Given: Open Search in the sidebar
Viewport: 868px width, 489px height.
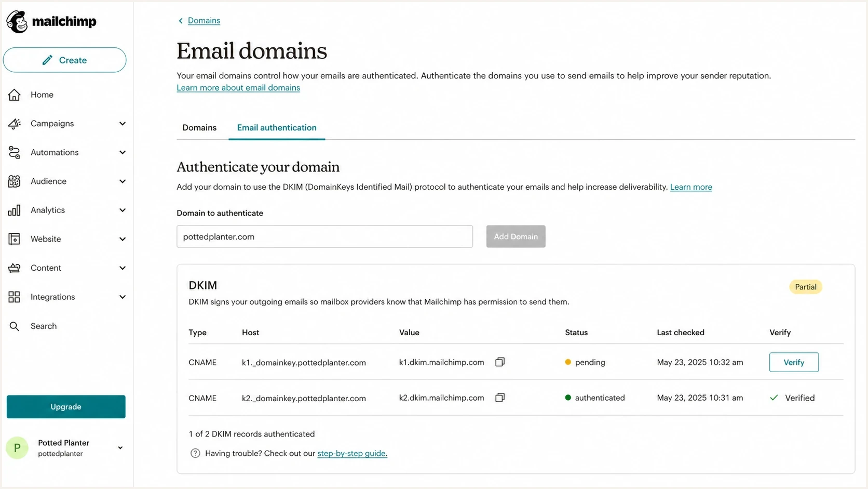Looking at the screenshot, I should (44, 326).
